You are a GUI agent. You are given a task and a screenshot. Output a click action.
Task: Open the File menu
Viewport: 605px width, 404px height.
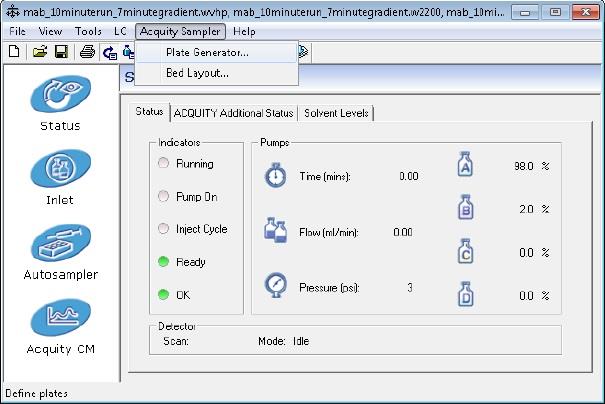click(17, 31)
